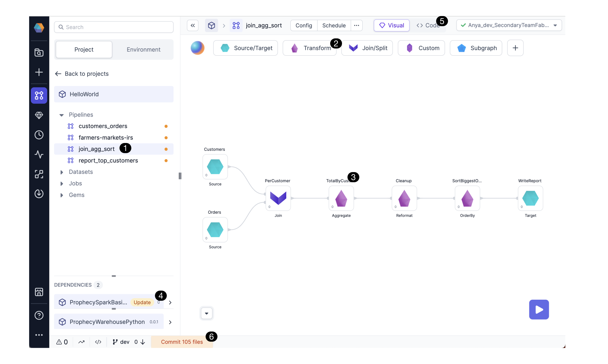
Task: Click the Data Copilot orb icon
Action: 198,48
